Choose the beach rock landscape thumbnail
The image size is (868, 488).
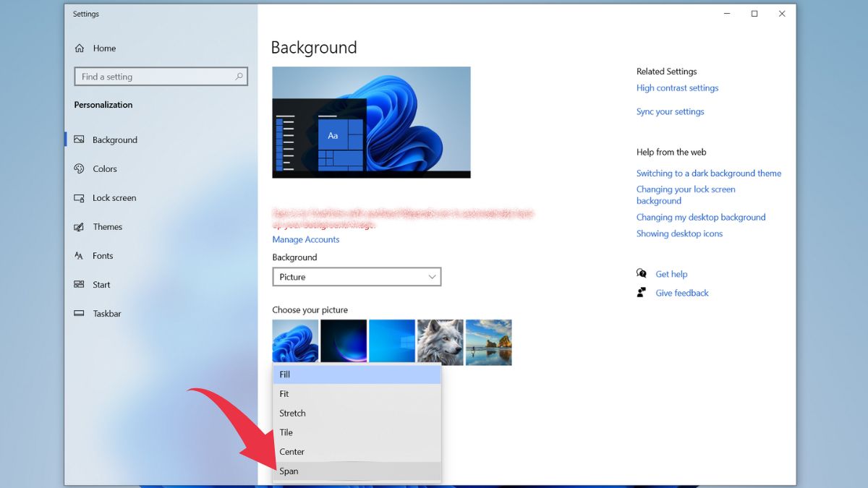pyautogui.click(x=488, y=342)
